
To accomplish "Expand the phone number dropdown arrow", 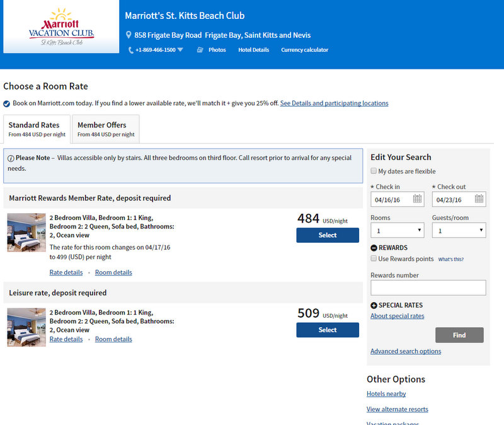I will tap(180, 50).
